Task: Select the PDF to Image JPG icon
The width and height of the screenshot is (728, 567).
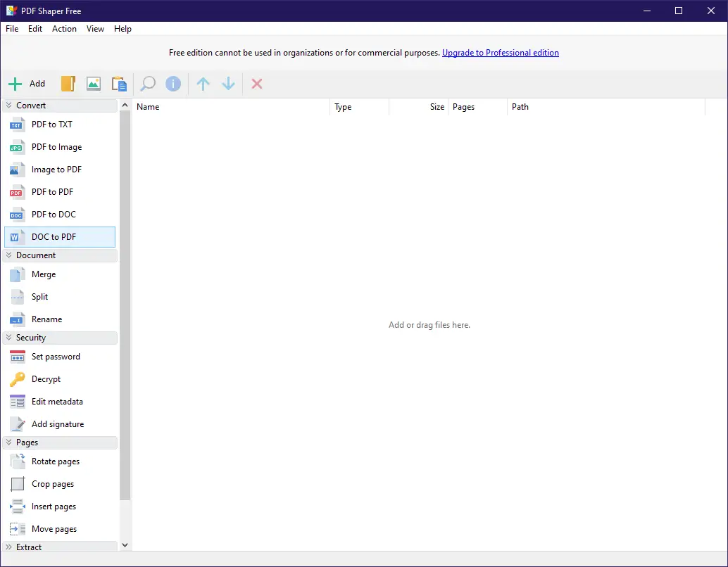Action: [17, 147]
